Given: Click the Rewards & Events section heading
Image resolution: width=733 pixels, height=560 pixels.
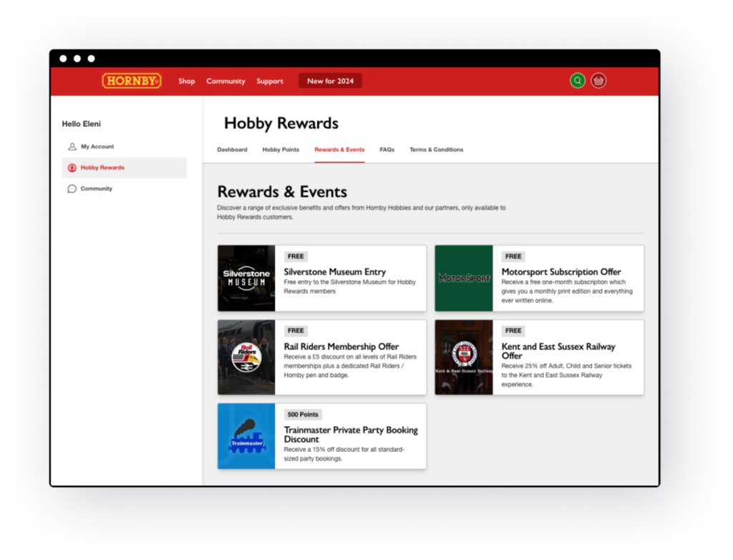Looking at the screenshot, I should [x=282, y=192].
